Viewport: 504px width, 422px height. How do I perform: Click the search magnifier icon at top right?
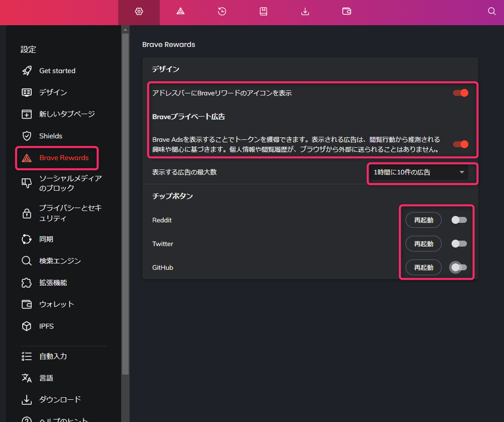[492, 12]
